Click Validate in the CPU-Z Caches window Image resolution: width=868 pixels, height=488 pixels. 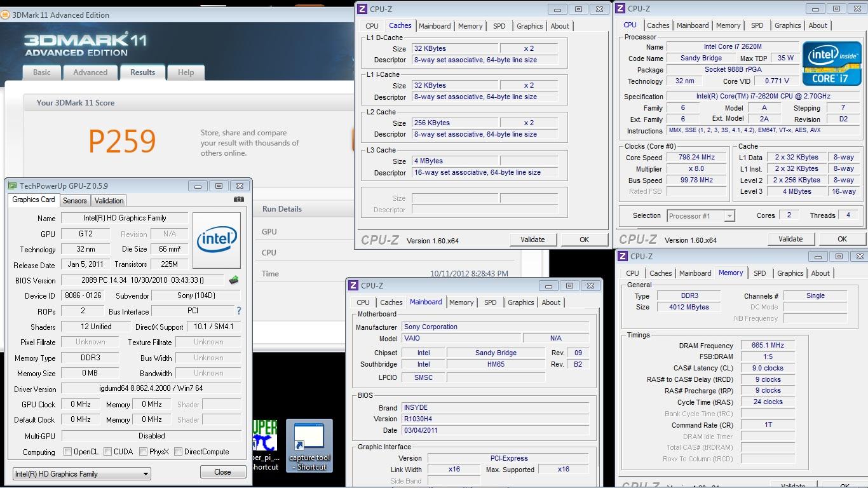532,240
